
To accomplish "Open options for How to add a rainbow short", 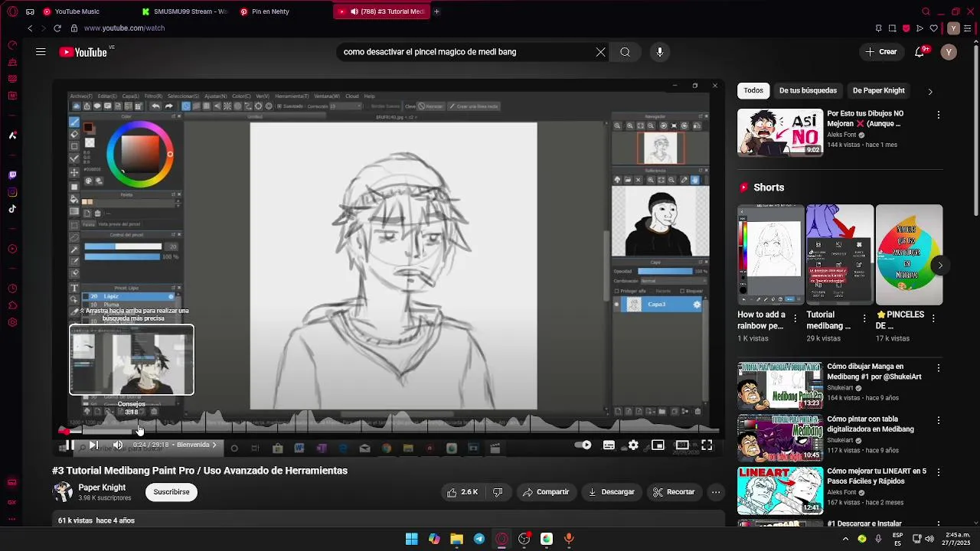I will 795,318.
